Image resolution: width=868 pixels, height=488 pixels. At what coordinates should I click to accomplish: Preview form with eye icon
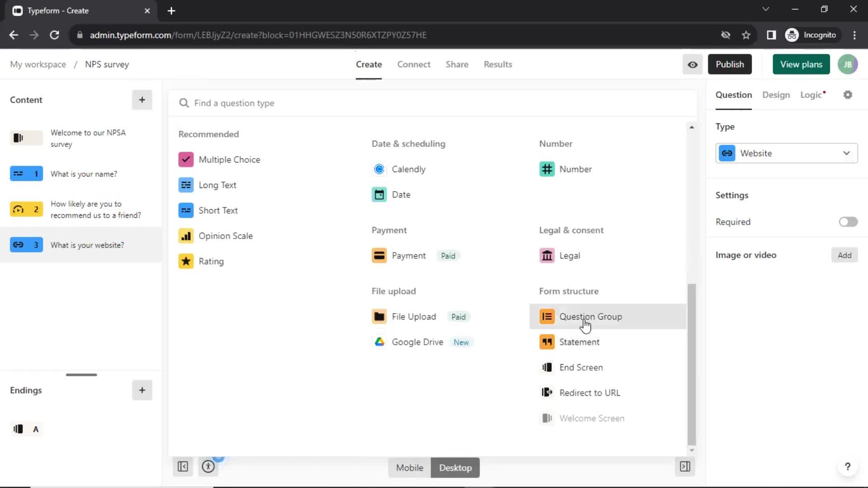pos(692,64)
